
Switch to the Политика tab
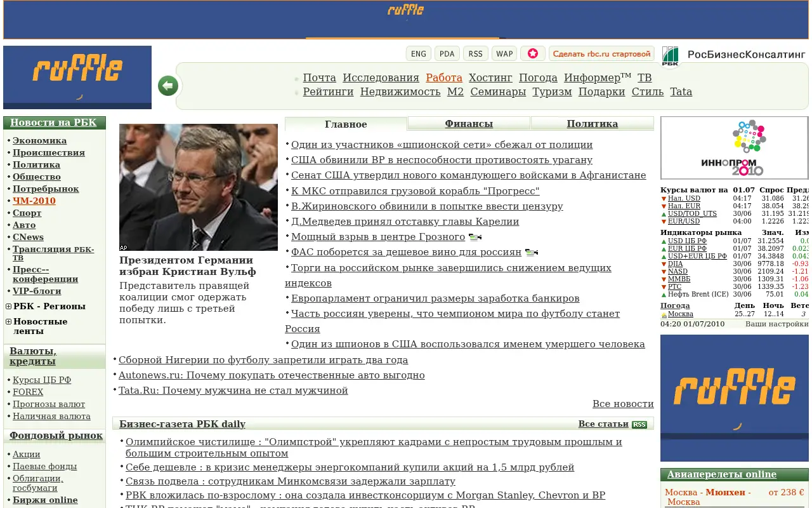point(593,124)
